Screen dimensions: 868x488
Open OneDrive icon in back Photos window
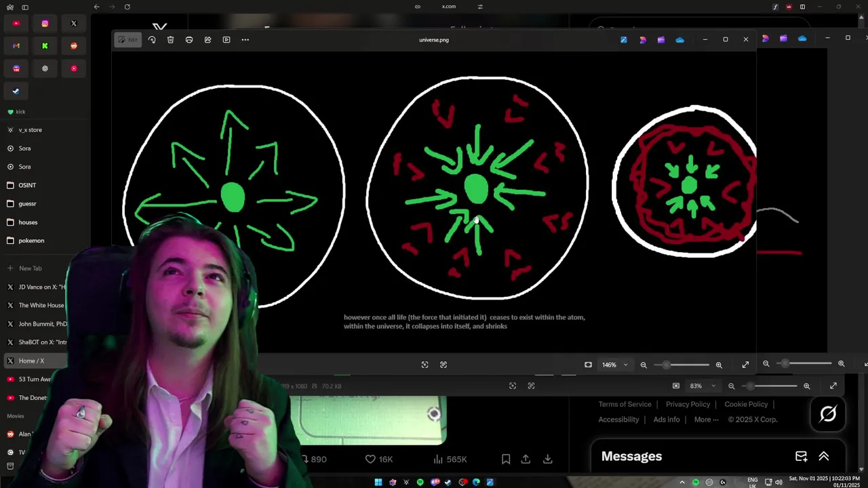coord(802,39)
